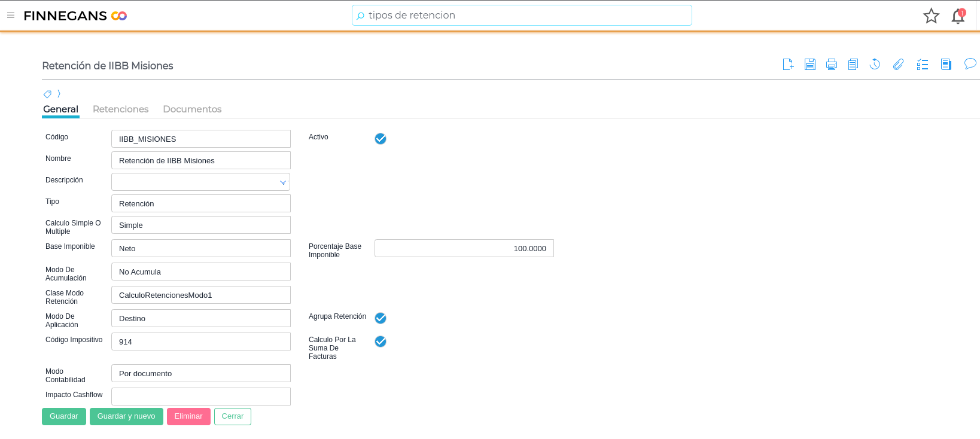Uncheck the Activo checkbox
The width and height of the screenshot is (980, 439).
click(x=381, y=139)
